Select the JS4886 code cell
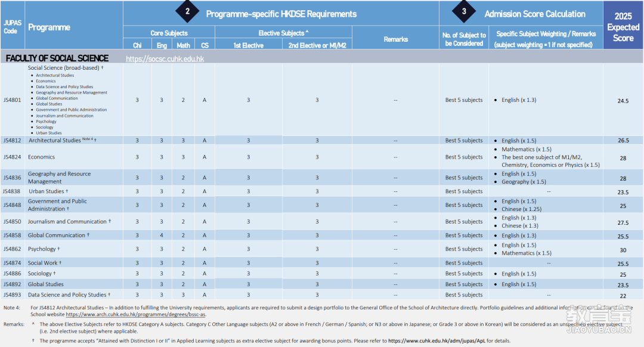Image resolution: width=644 pixels, height=347 pixels. click(13, 274)
